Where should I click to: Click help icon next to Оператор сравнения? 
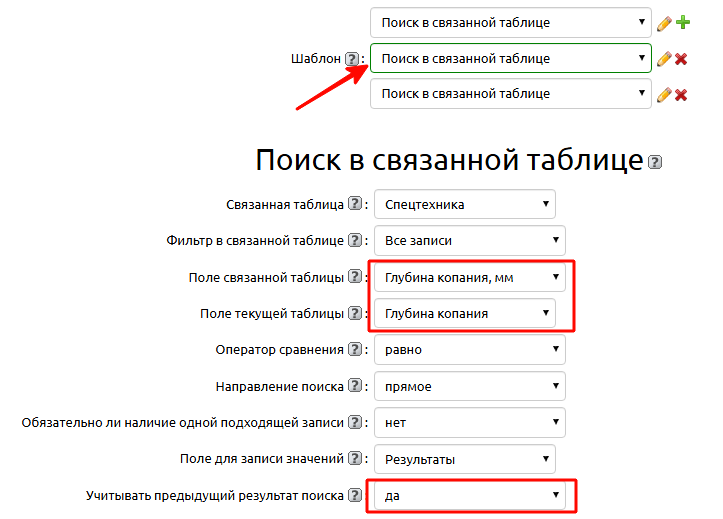[x=354, y=350]
